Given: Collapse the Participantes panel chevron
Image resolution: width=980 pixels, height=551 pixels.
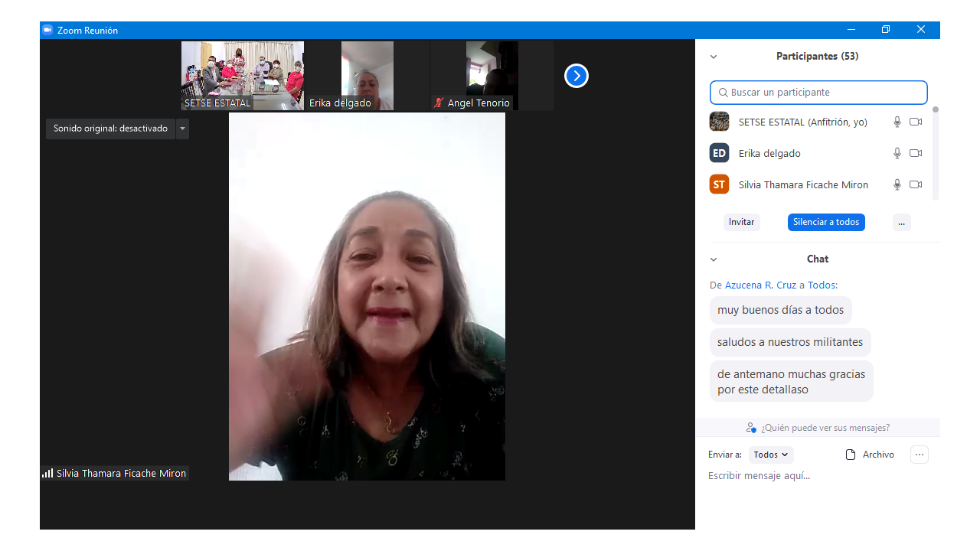Looking at the screenshot, I should [714, 57].
